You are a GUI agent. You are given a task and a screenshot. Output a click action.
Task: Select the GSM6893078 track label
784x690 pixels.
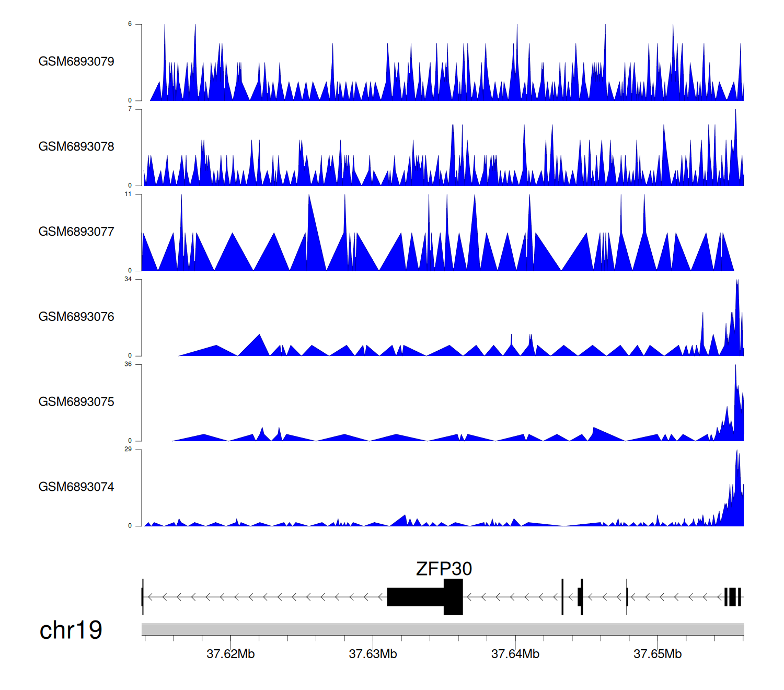click(76, 147)
